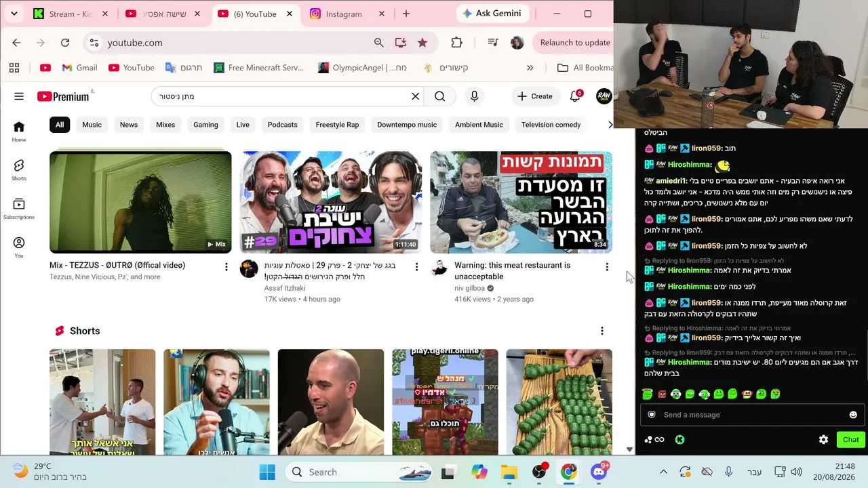Open the Copilot taskbar icon
Image resolution: width=868 pixels, height=488 pixels.
479,472
